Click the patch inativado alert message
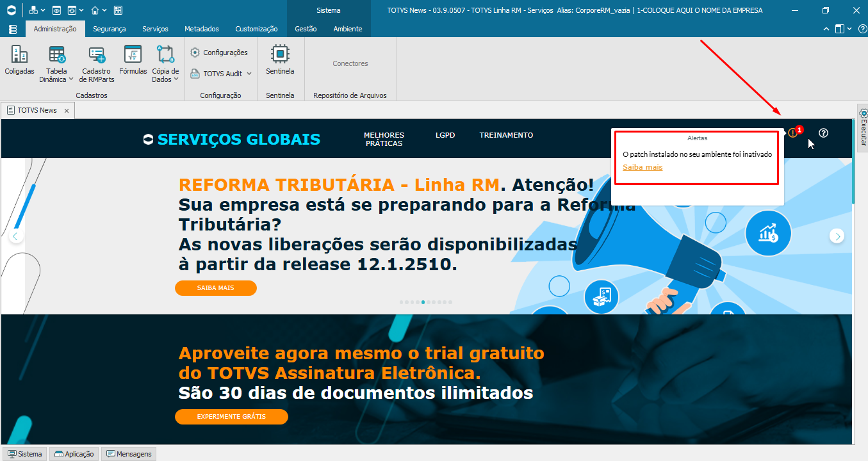The width and height of the screenshot is (868, 461). click(x=697, y=154)
